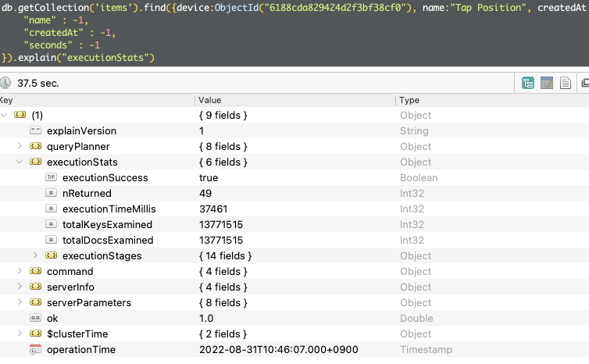
Task: Click number icon next to executionTimeMillis
Action: 51,209
